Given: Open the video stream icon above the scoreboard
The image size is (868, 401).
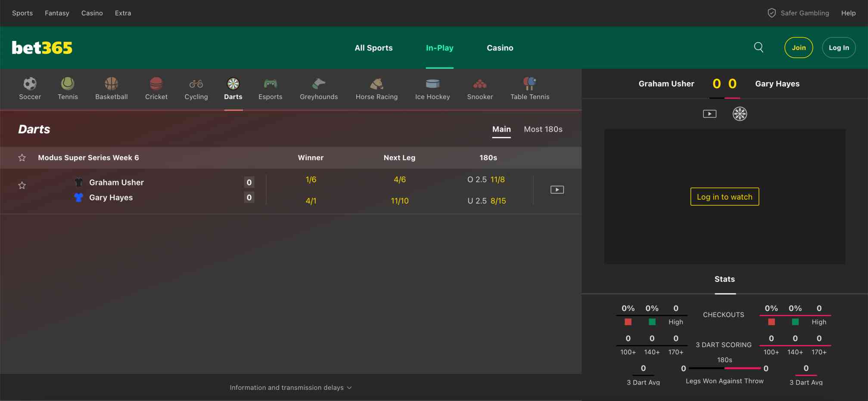Looking at the screenshot, I should 709,114.
